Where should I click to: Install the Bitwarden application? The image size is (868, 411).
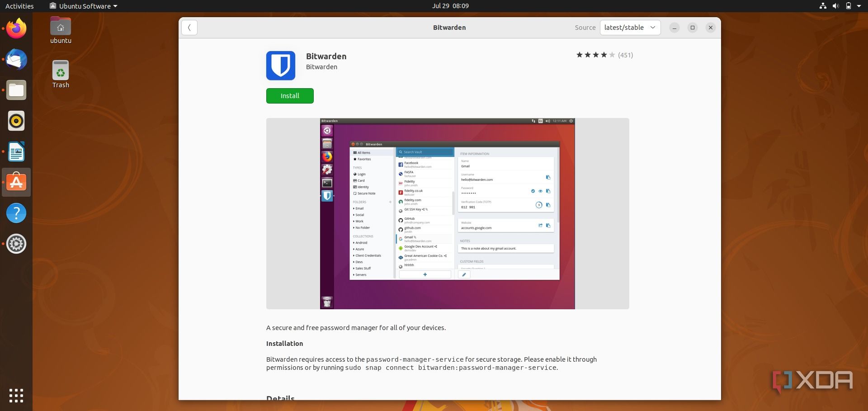[x=290, y=96]
